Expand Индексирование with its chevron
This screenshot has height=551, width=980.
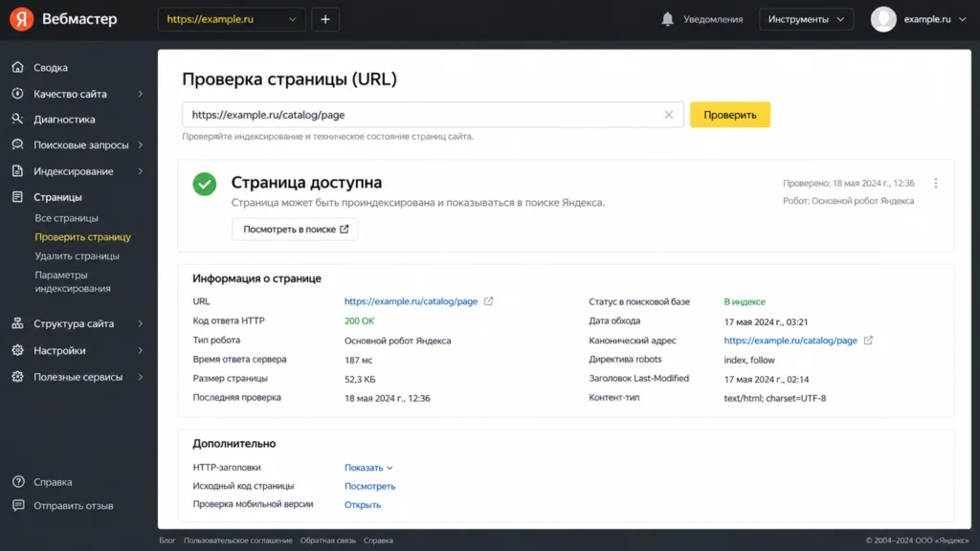[x=140, y=171]
